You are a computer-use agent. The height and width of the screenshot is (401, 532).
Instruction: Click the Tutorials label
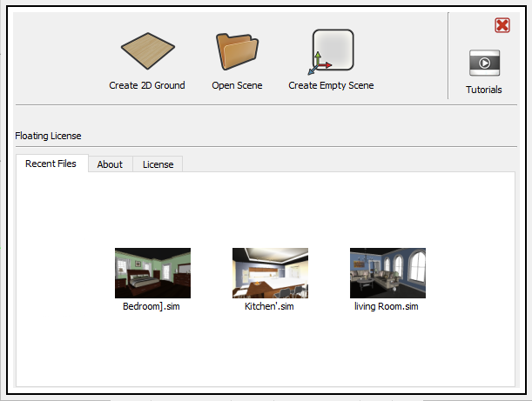(484, 90)
